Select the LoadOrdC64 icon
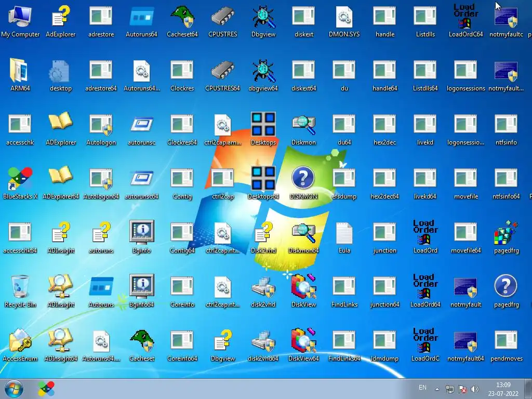This screenshot has height=399, width=532. 465,21
